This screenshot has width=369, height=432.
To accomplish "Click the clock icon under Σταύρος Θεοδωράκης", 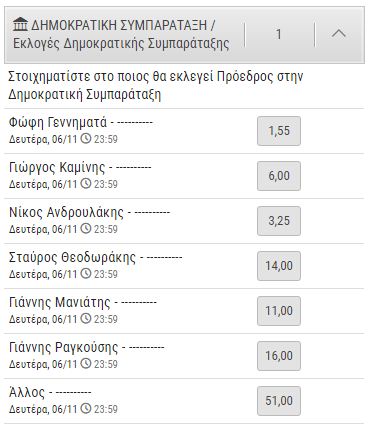I will 86,273.
